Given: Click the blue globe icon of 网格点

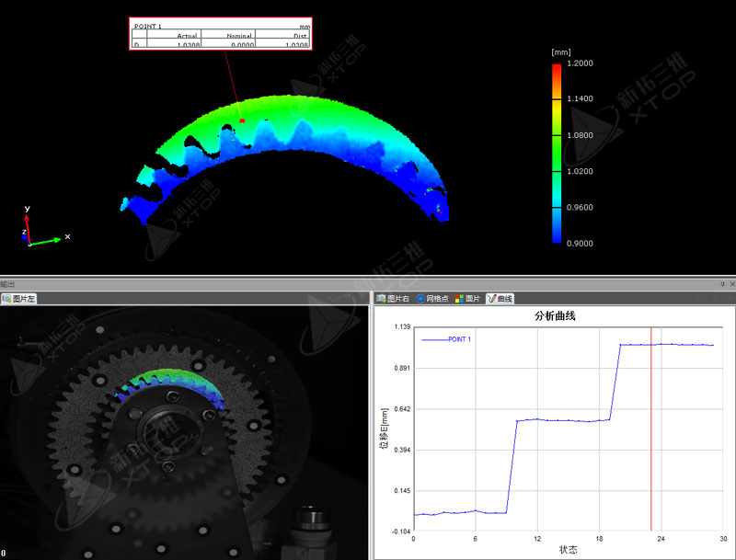Looking at the screenshot, I should click(x=421, y=299).
